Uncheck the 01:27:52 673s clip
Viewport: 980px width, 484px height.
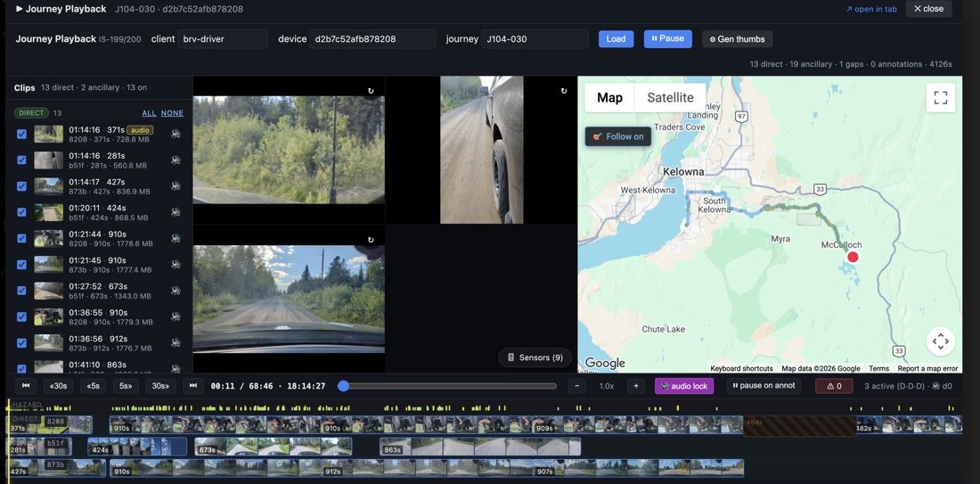pos(22,291)
